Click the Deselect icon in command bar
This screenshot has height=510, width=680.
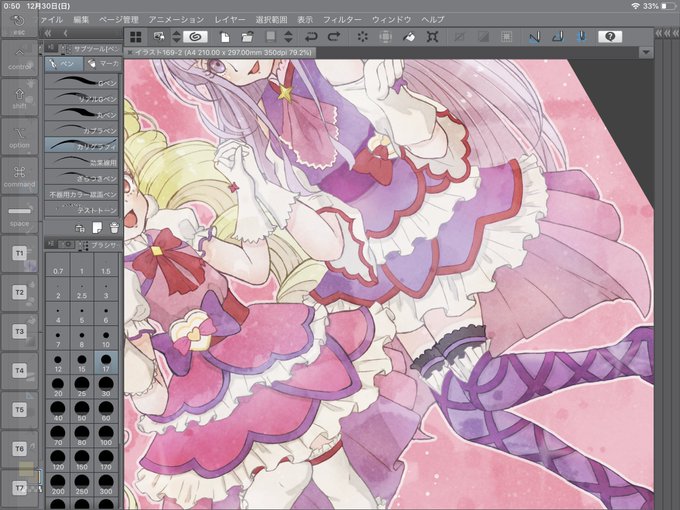459,37
